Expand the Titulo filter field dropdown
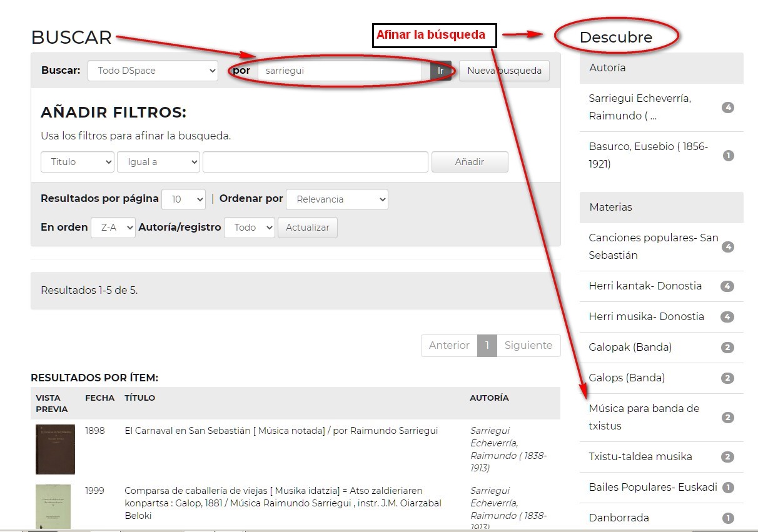 point(78,162)
